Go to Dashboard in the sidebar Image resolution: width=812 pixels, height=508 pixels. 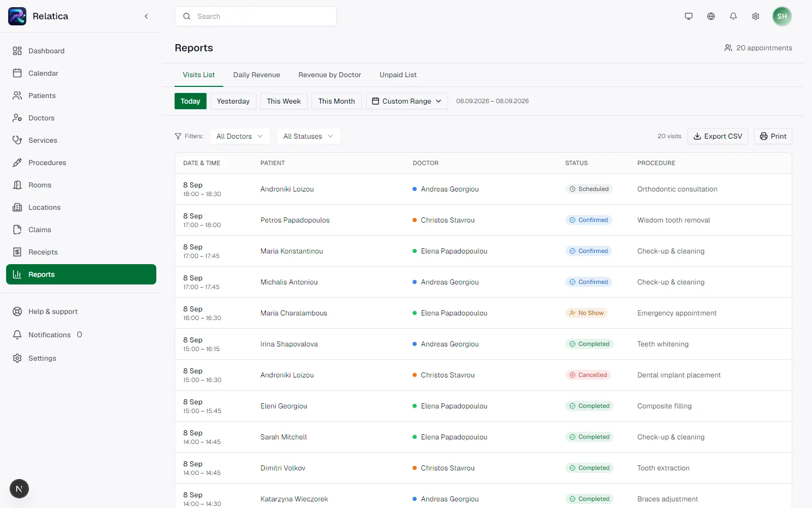(x=81, y=51)
